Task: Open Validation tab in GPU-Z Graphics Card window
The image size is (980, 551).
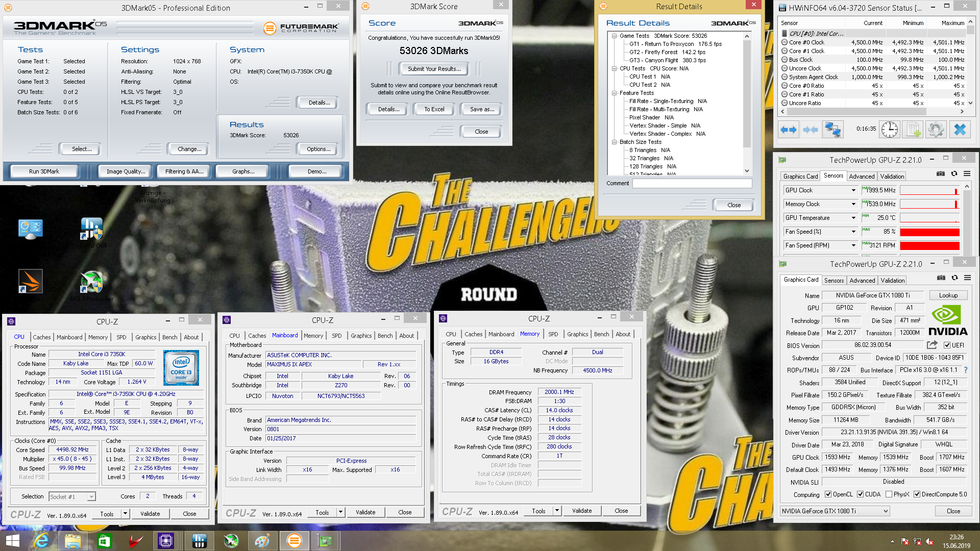Action: click(x=892, y=281)
